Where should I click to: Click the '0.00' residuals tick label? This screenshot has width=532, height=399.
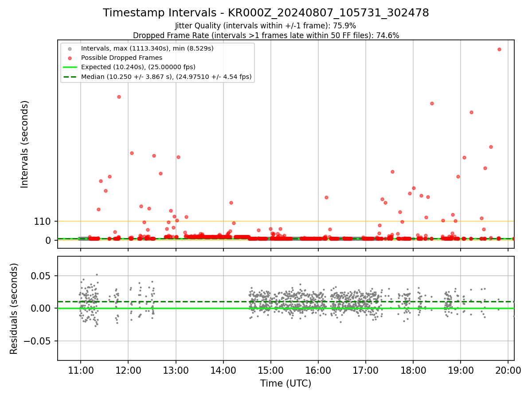[x=41, y=308]
